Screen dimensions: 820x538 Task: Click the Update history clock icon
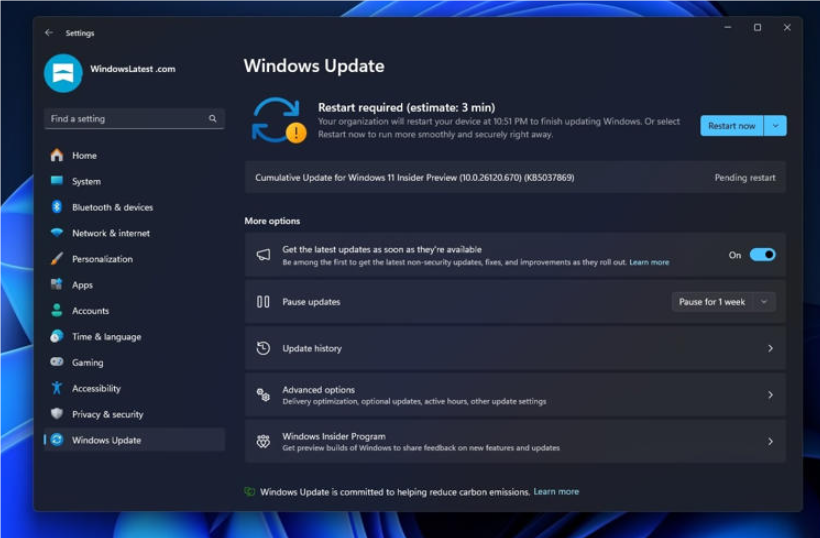tap(263, 348)
